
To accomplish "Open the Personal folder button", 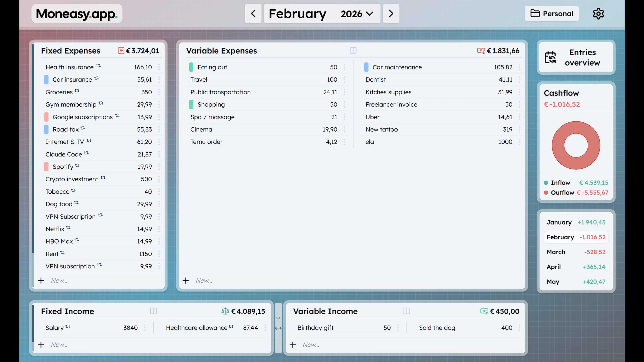I will 551,14.
